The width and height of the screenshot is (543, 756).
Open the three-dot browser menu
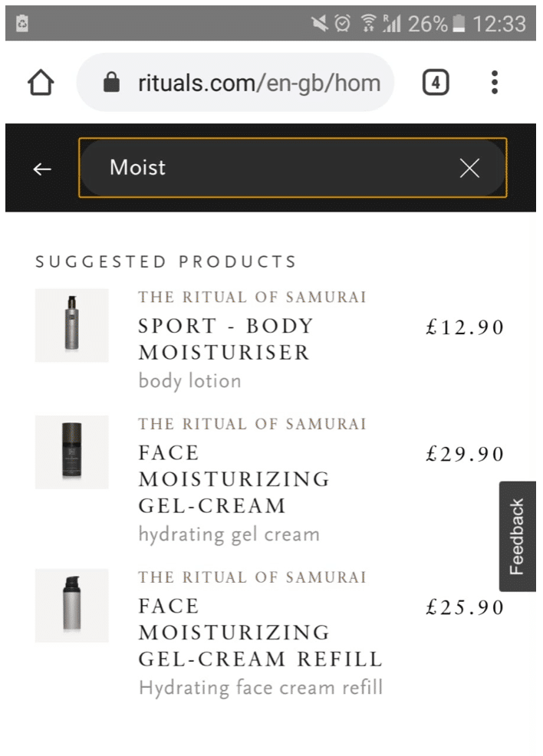pyautogui.click(x=495, y=82)
